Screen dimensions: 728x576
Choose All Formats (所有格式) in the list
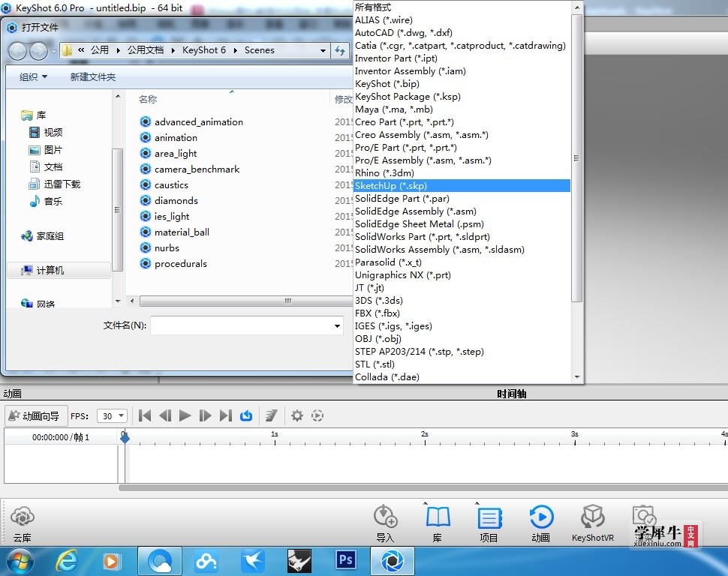[462, 7]
